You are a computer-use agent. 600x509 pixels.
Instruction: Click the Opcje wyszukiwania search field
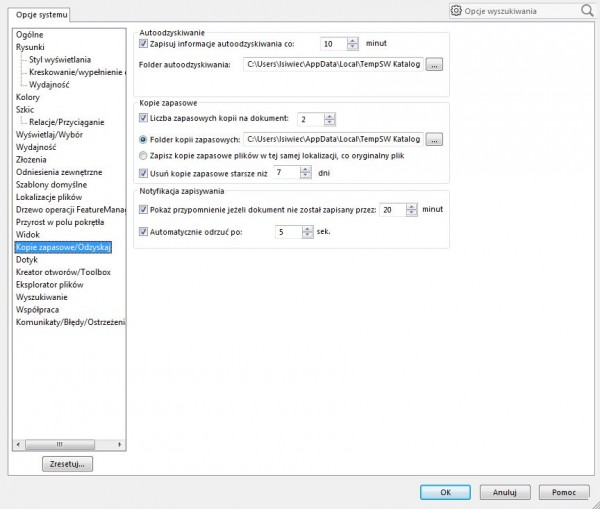pos(520,10)
